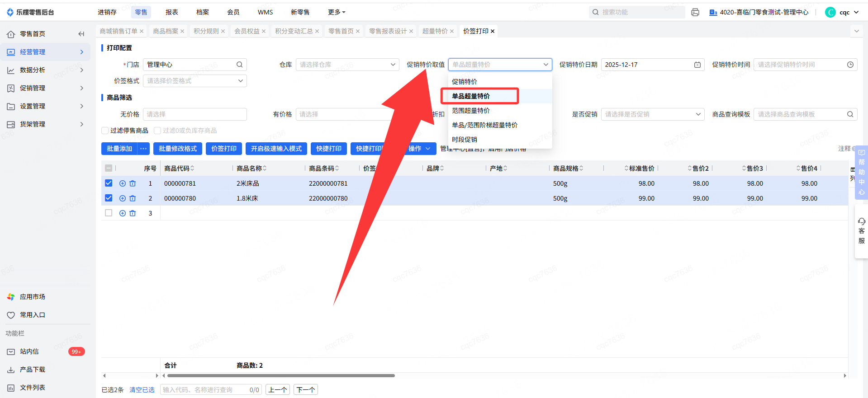
Task: Uncheck the row 2 checkbox for 1.8米床
Action: pos(109,198)
